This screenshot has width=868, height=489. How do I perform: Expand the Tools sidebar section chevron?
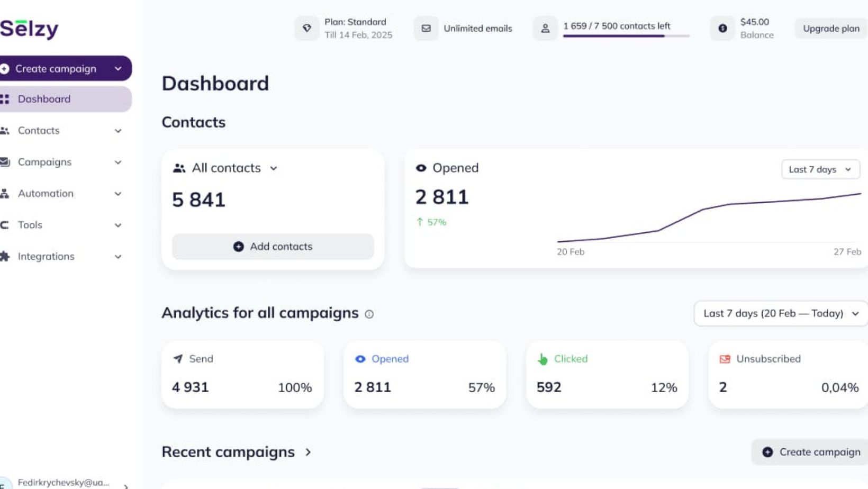click(x=118, y=225)
